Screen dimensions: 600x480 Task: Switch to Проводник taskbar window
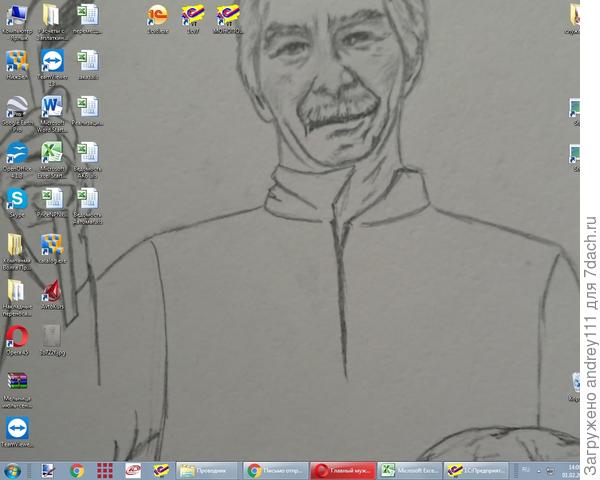pos(208,470)
